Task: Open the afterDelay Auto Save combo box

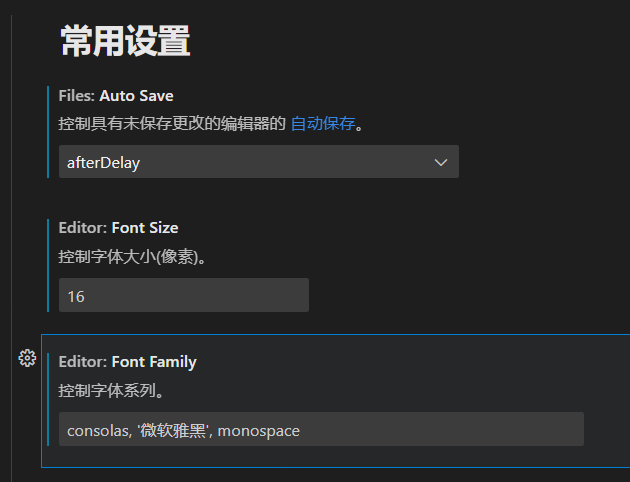Action: pos(240,162)
